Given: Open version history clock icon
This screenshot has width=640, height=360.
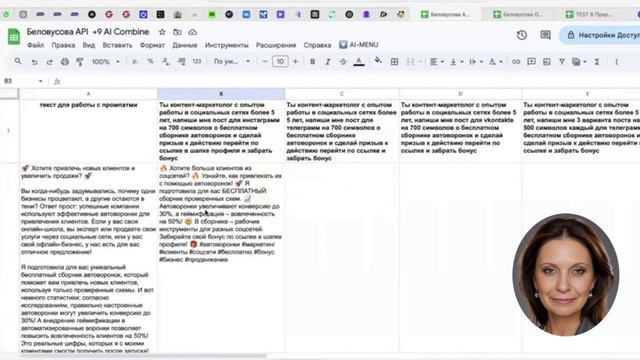Looking at the screenshot, I should click(x=522, y=35).
